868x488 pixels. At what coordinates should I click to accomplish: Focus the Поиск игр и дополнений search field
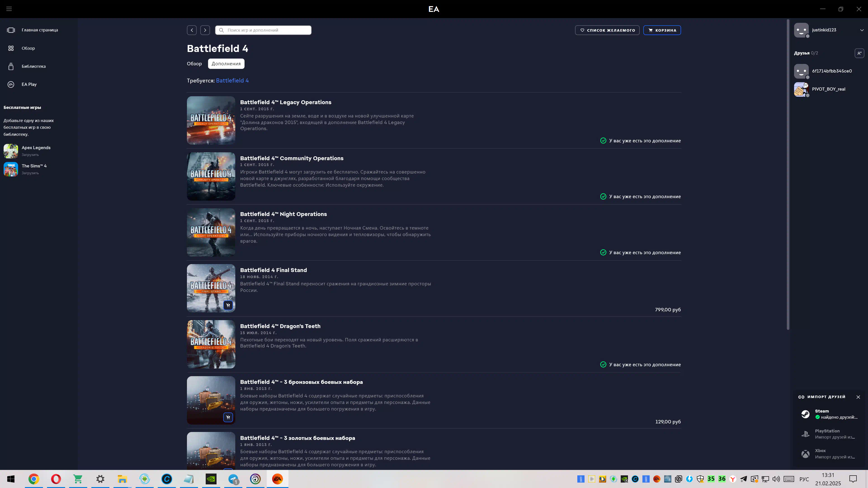coord(263,30)
